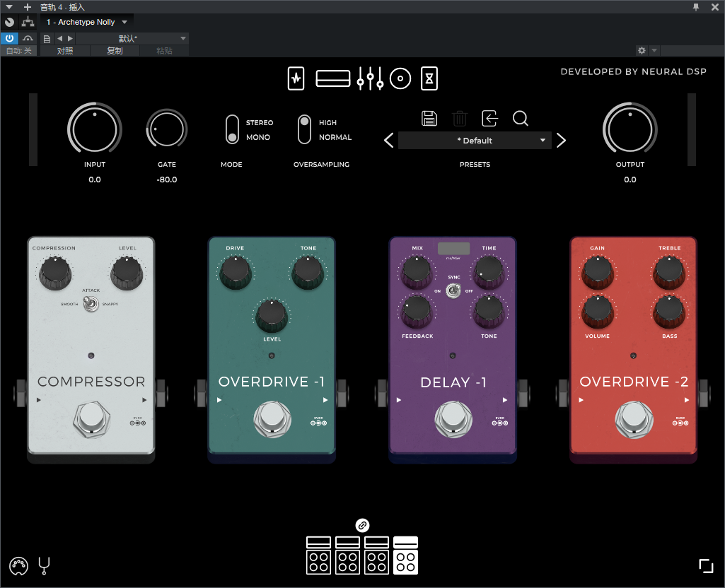Open the 默认 host preset dropdown
The height and width of the screenshot is (588, 725).
[132, 38]
